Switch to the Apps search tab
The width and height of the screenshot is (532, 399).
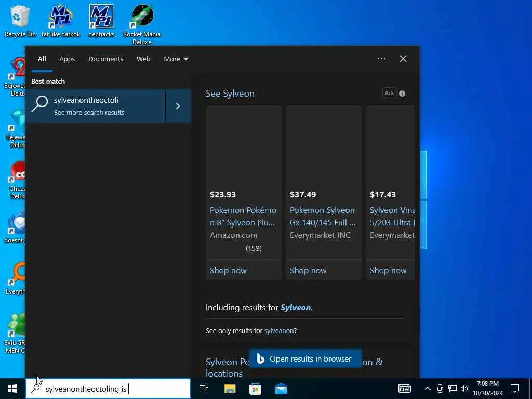coord(67,59)
